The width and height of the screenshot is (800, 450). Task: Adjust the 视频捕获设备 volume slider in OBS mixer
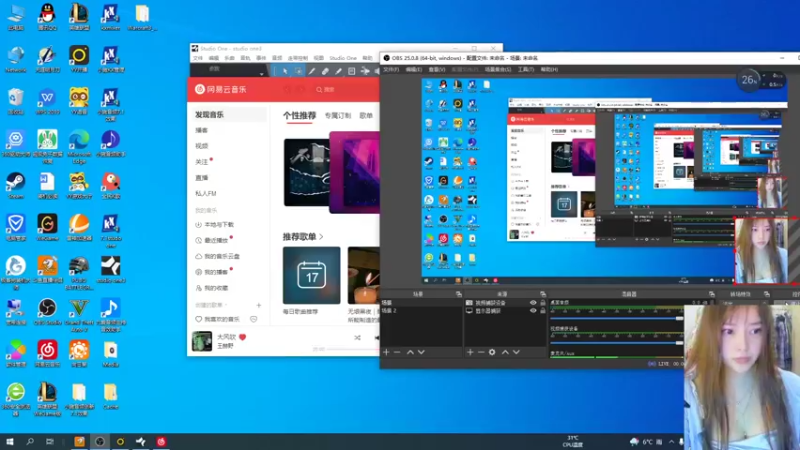pos(617,343)
